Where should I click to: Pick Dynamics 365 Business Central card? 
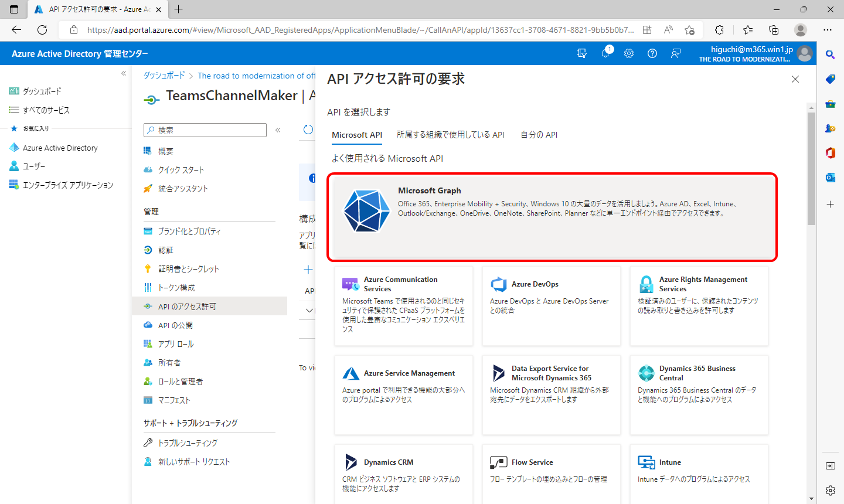coord(699,395)
